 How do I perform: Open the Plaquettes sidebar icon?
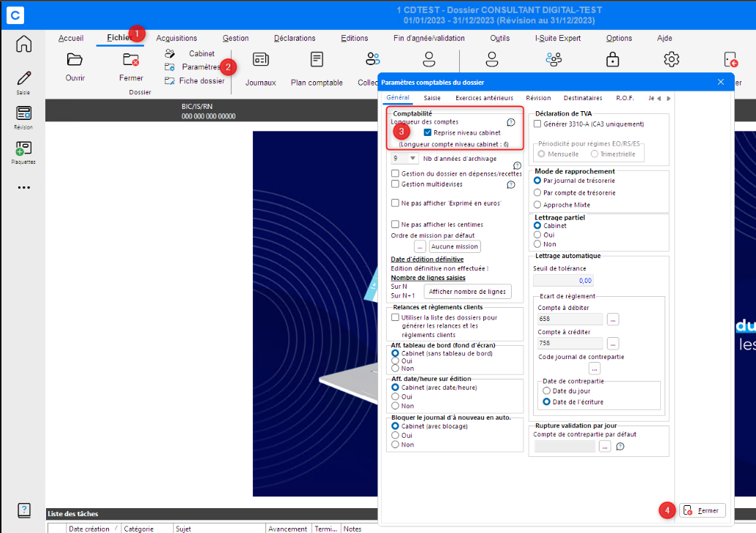pos(23,148)
